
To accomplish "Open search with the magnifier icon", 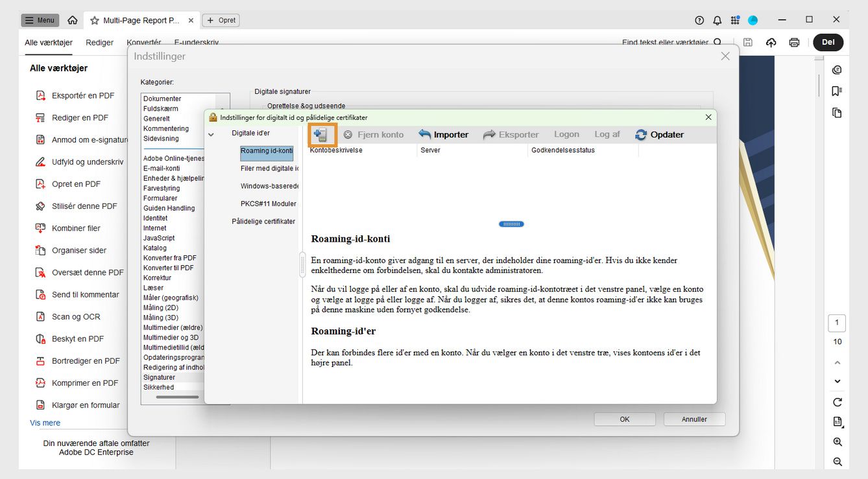I will (716, 41).
